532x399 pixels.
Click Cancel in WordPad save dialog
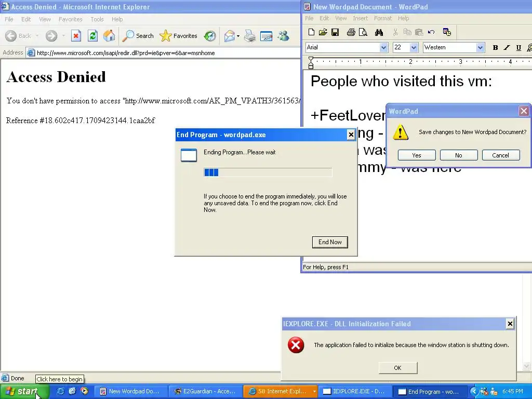(501, 155)
